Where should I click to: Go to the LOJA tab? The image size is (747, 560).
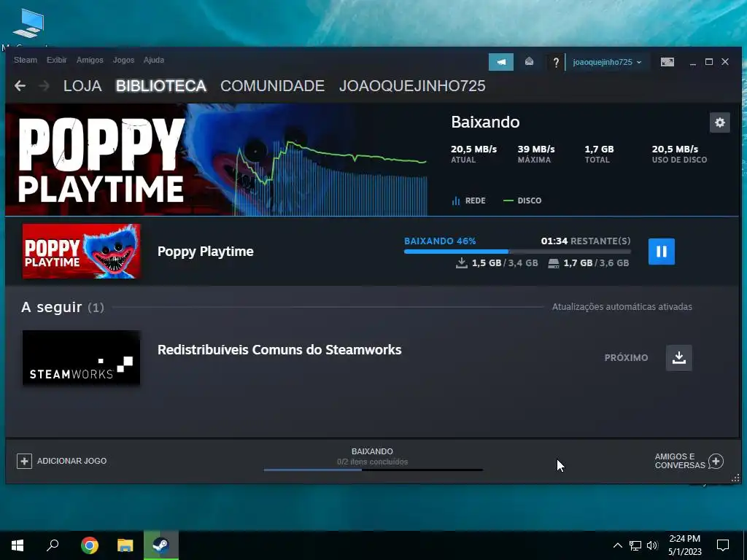[82, 86]
